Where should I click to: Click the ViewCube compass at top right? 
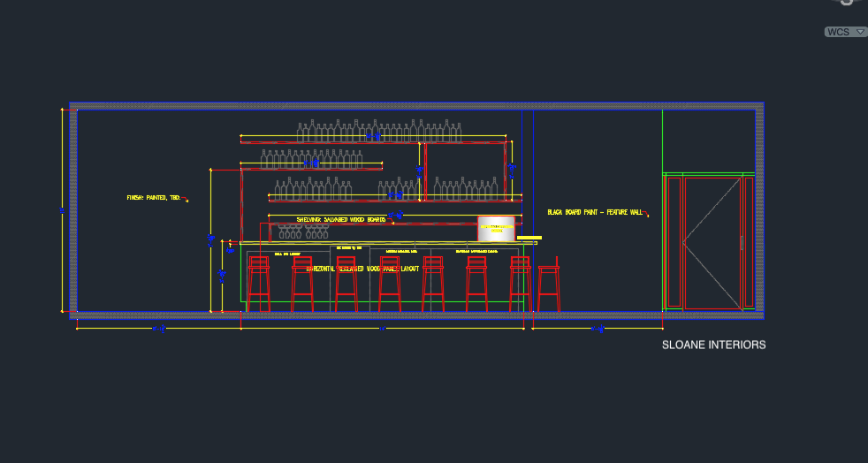(847, 3)
